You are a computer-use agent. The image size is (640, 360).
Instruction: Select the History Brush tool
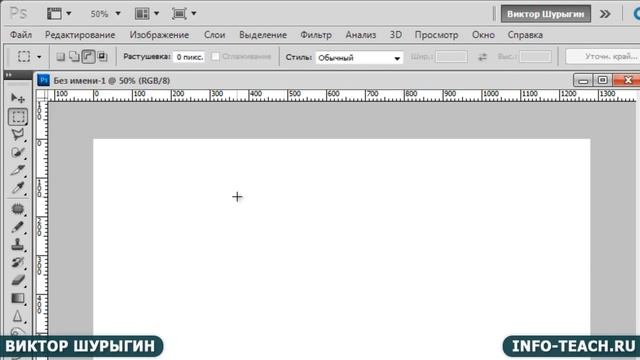pyautogui.click(x=18, y=262)
